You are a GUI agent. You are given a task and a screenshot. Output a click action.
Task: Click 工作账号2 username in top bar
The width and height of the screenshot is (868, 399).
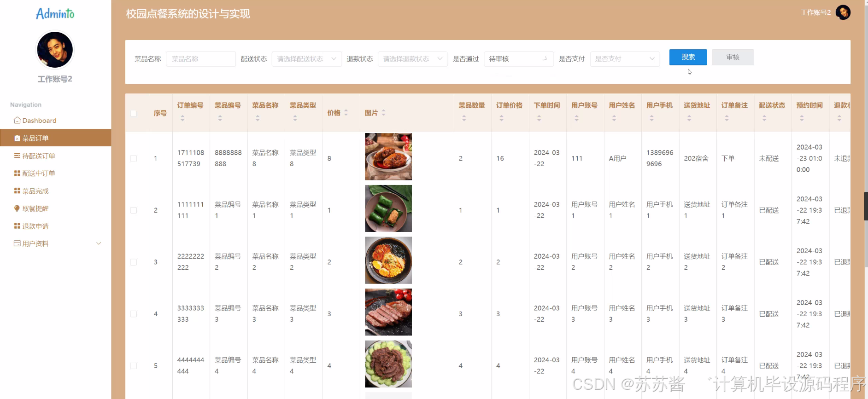(x=815, y=12)
